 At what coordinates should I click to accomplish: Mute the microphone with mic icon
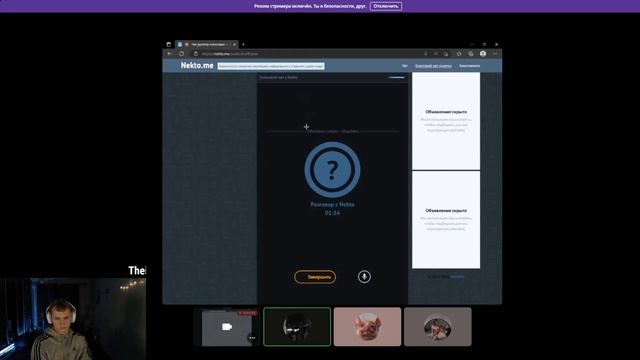364,277
